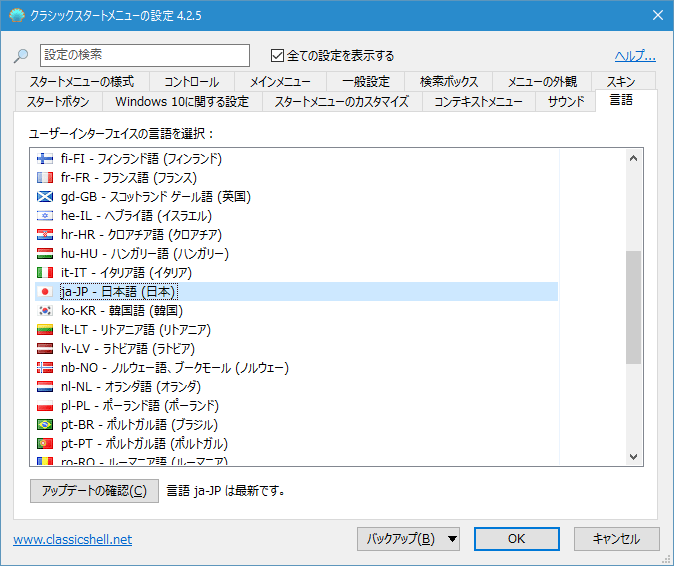The height and width of the screenshot is (566, 674).
Task: Open the www.classicshell.net link
Action: point(73,539)
